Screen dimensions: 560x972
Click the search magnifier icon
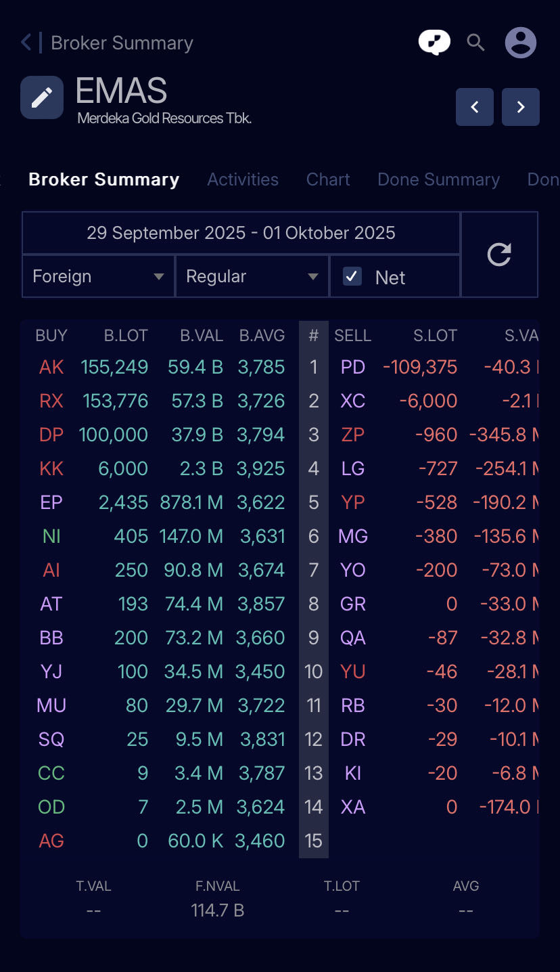[x=476, y=43]
